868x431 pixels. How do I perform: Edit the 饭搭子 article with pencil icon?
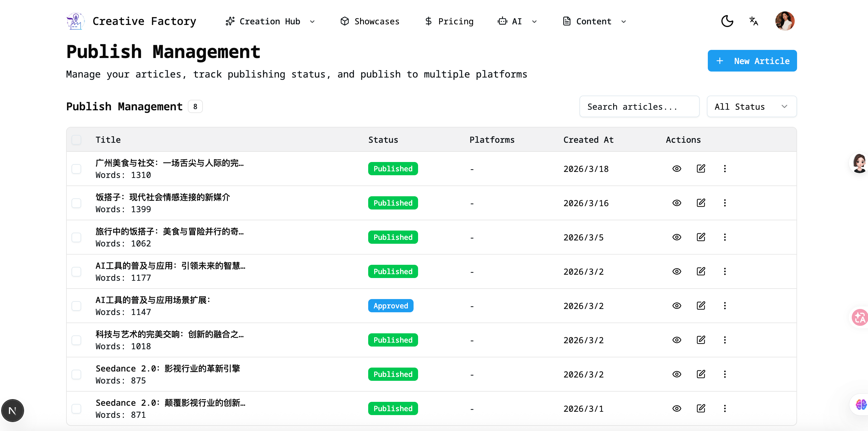701,203
